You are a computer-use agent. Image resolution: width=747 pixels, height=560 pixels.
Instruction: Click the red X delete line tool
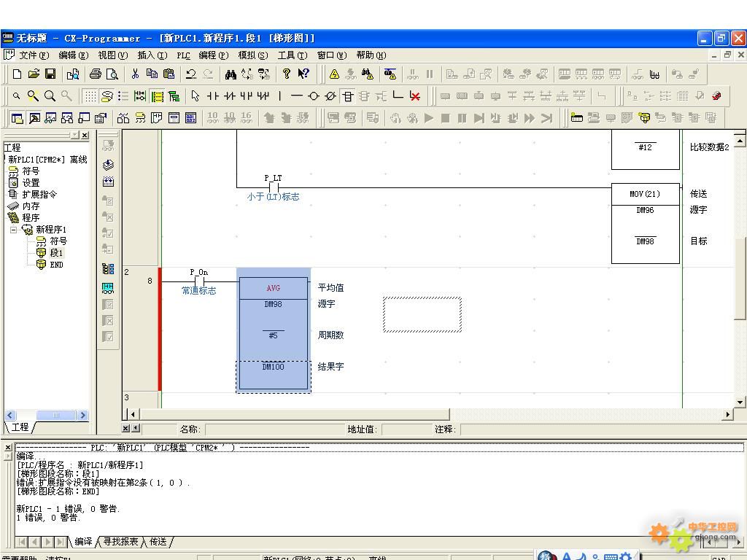(x=415, y=96)
